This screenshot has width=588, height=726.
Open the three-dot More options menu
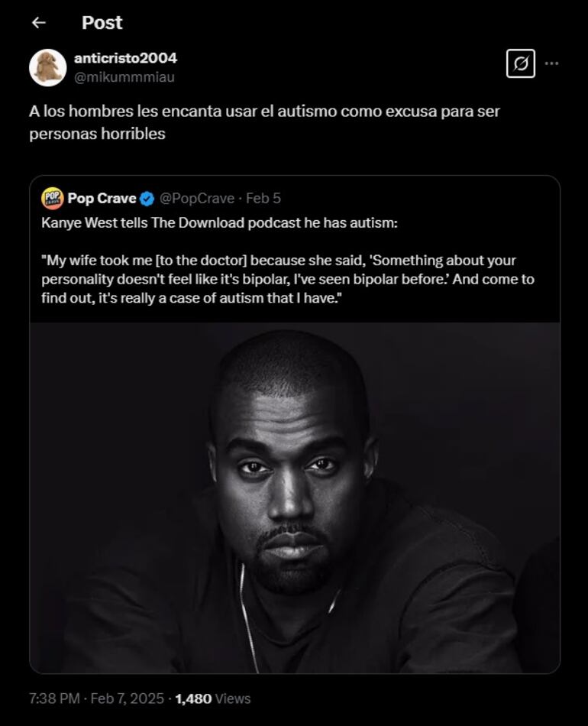pos(551,63)
